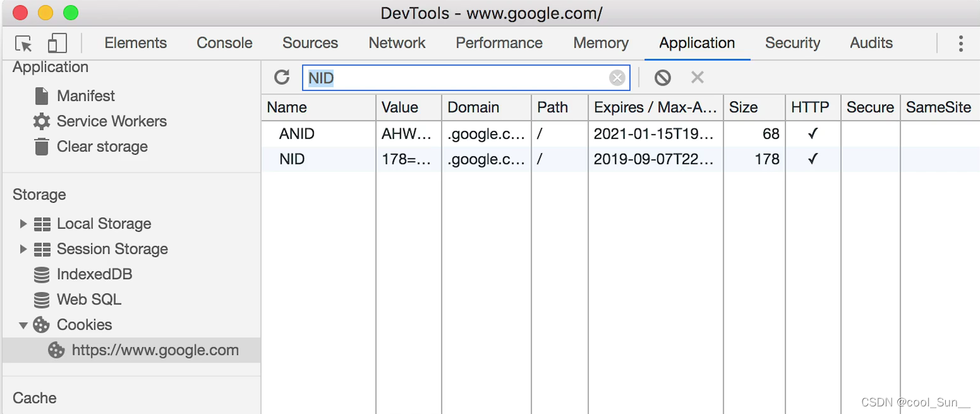The height and width of the screenshot is (414, 980).
Task: Go to the Performance tab
Action: (x=499, y=43)
